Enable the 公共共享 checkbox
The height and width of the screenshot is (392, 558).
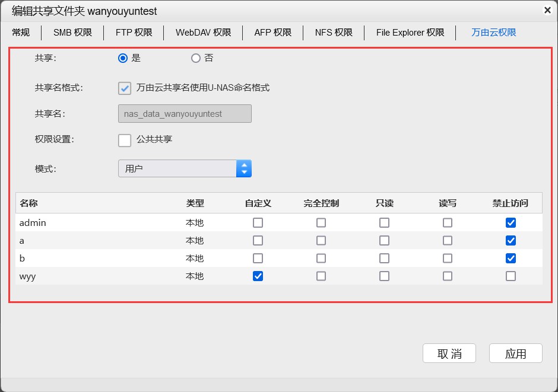[124, 141]
